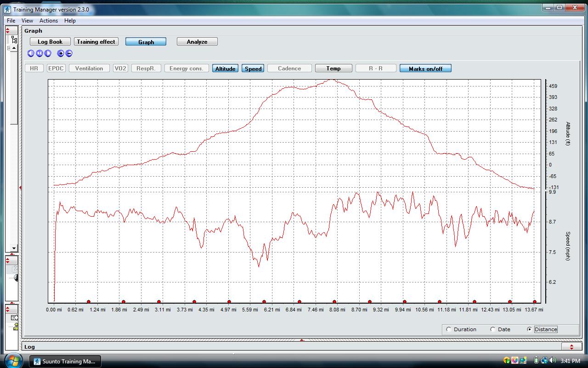
Task: Open the View menu
Action: pyautogui.click(x=27, y=21)
